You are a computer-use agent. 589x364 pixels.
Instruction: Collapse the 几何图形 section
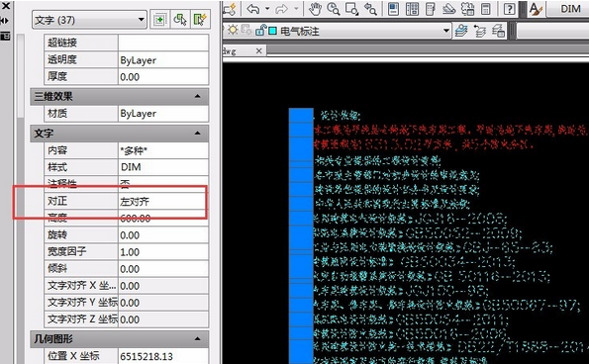tap(198, 339)
